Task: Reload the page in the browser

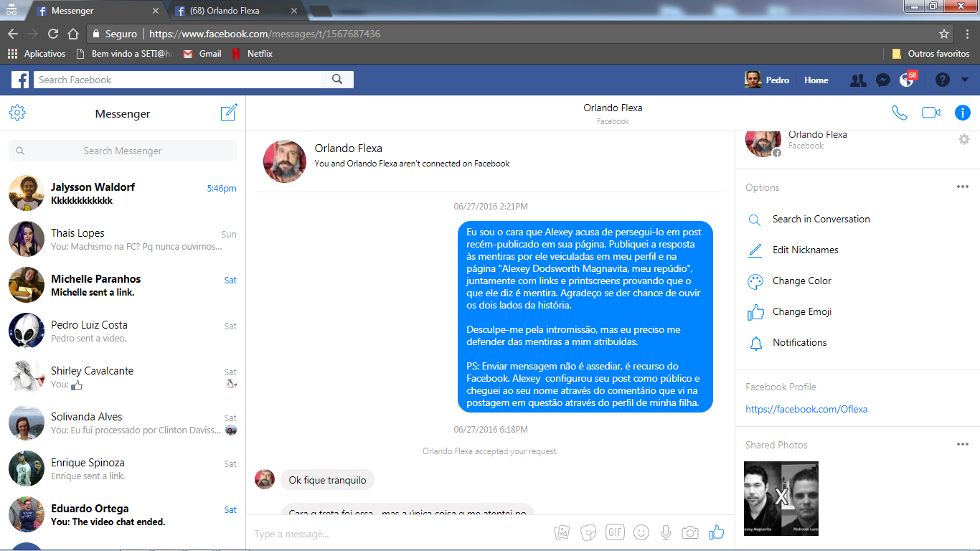Action: [x=53, y=34]
